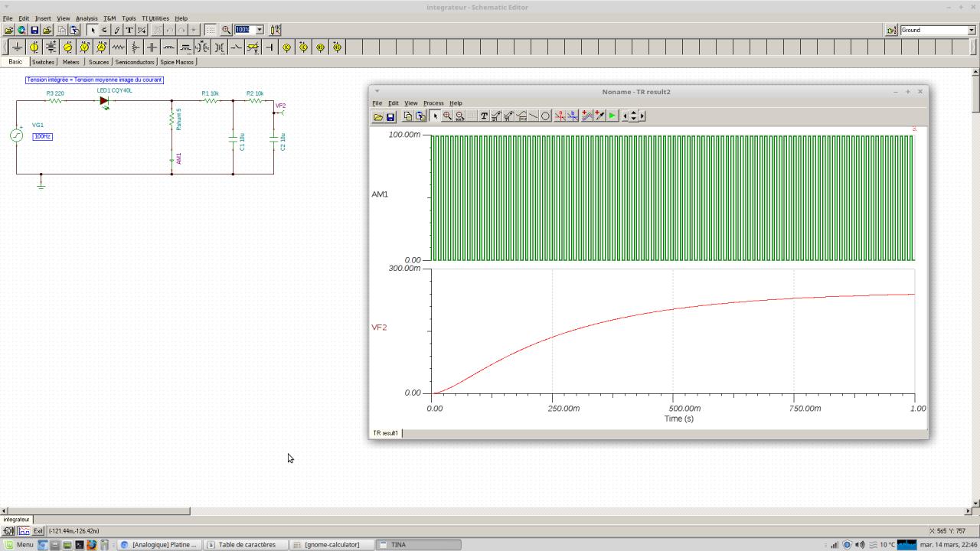
Task: Save the schematic with the floppy disk icon
Action: 34,30
